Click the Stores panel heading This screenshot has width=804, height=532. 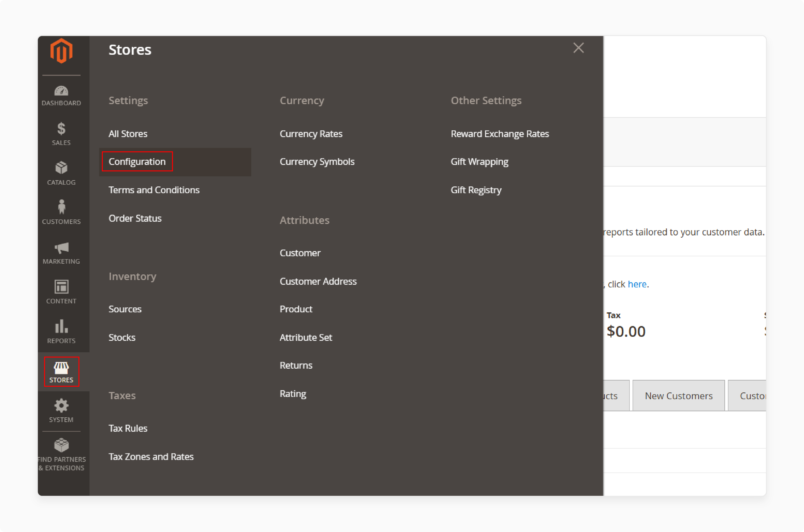(130, 50)
